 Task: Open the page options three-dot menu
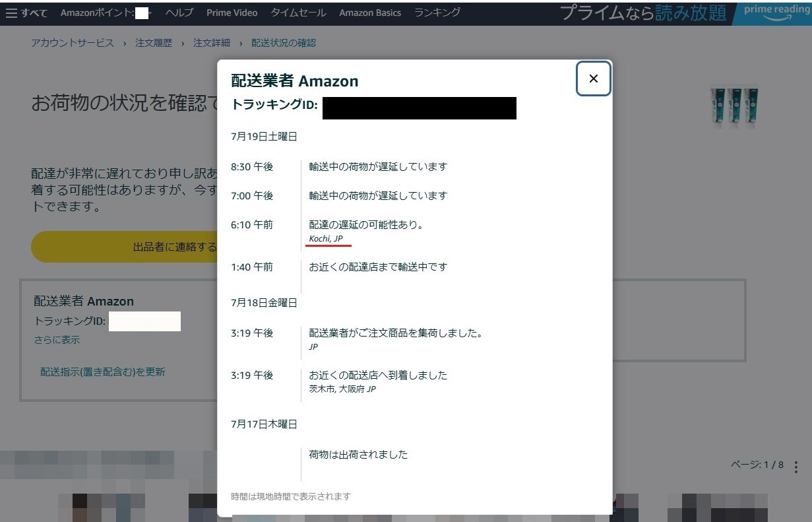pos(797,467)
